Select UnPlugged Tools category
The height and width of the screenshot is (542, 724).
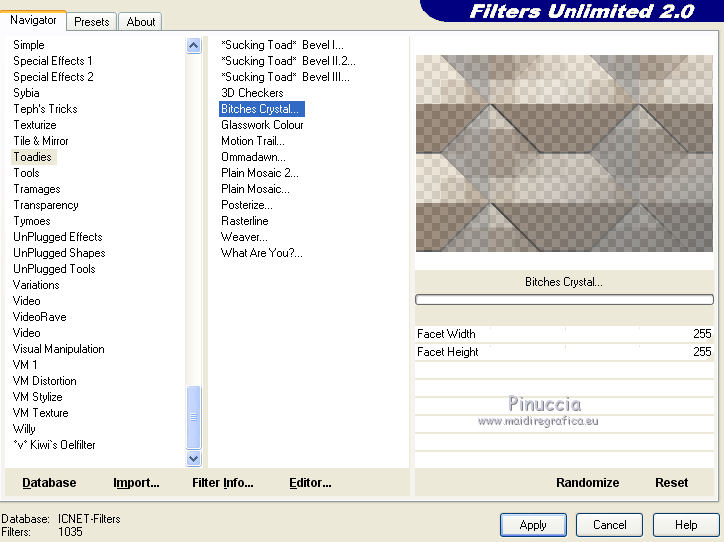[x=54, y=269]
